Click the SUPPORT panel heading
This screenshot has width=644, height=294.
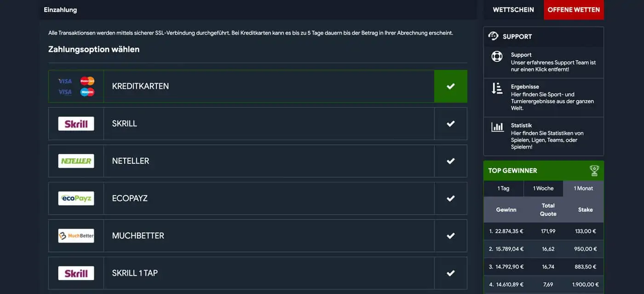pos(517,36)
